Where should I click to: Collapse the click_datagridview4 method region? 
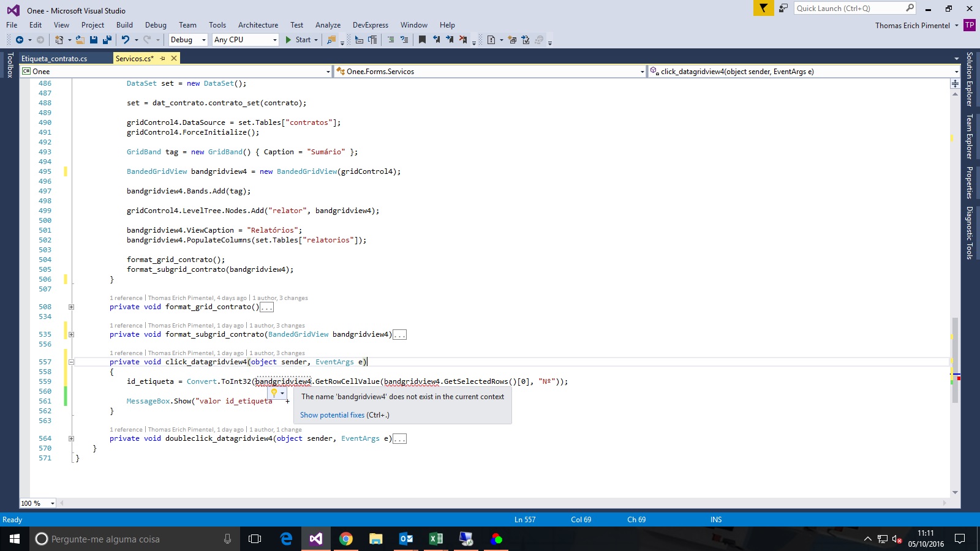point(71,362)
